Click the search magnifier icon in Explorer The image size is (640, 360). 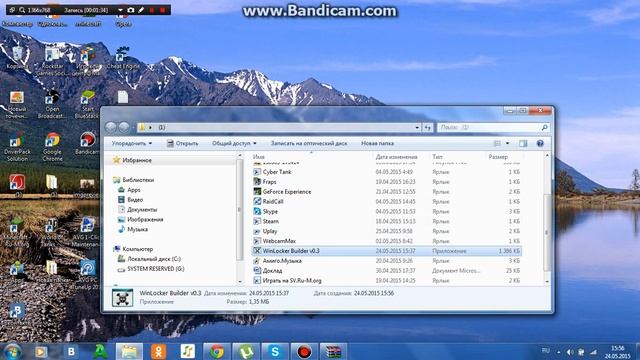pyautogui.click(x=544, y=127)
